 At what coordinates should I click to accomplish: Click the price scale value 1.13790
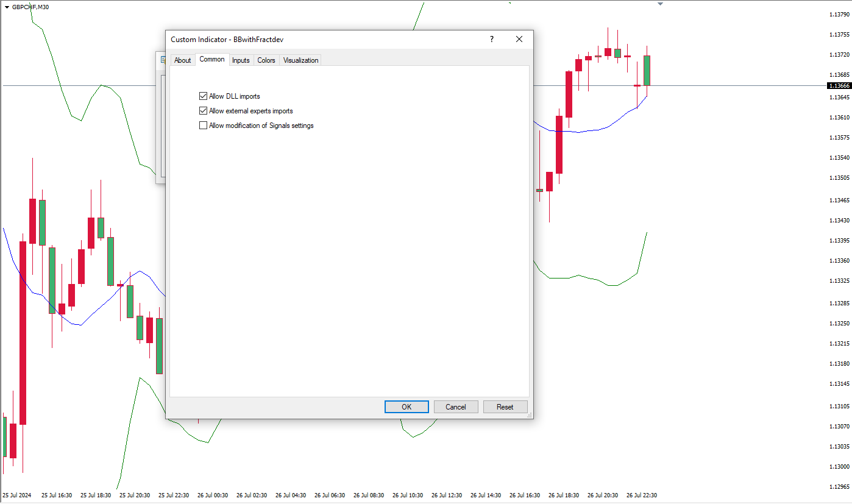point(840,15)
